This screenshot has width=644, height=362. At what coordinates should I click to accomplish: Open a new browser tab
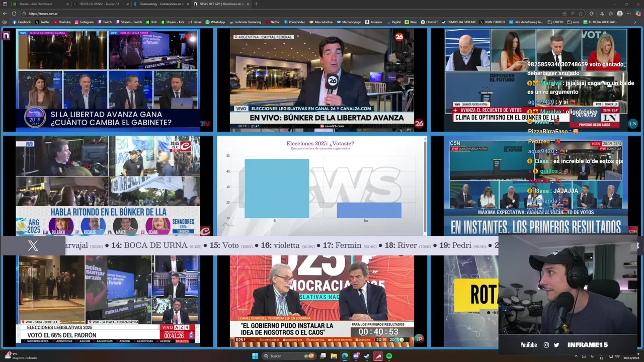click(256, 4)
